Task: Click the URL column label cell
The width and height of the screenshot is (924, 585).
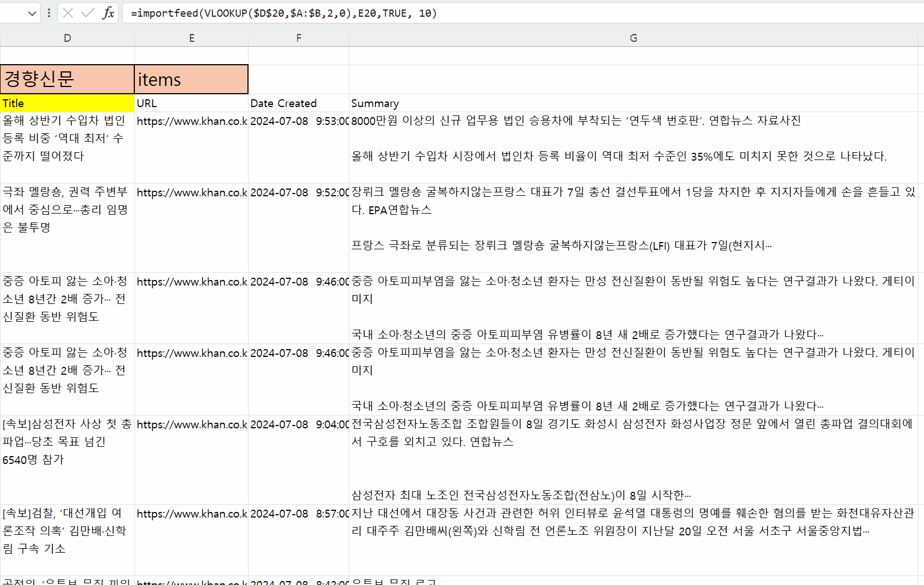Action: pyautogui.click(x=192, y=103)
